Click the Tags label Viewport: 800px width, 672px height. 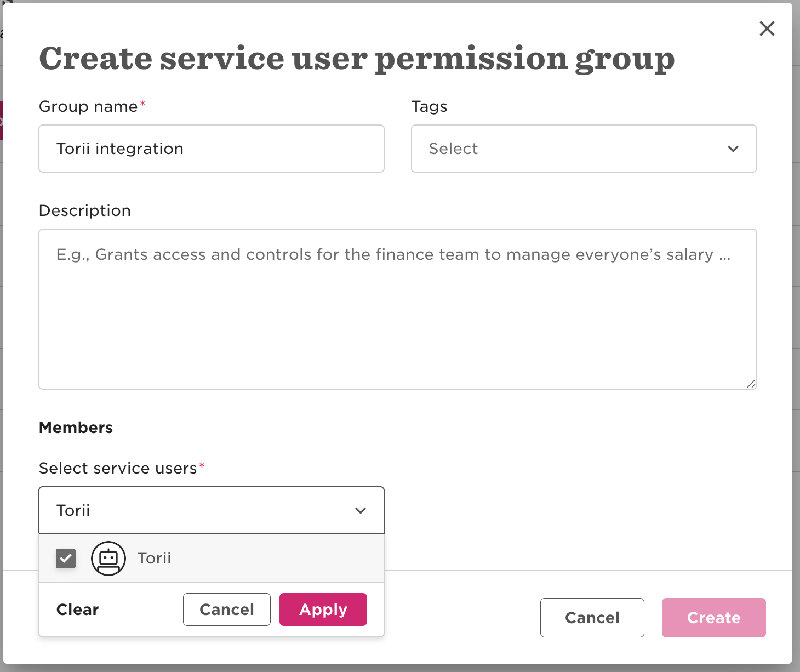click(430, 106)
